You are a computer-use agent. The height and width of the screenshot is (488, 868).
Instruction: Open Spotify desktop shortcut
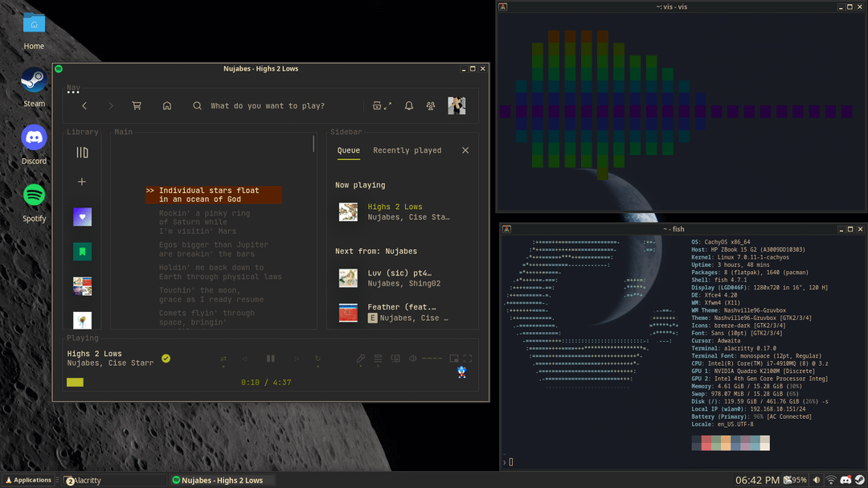(x=34, y=203)
